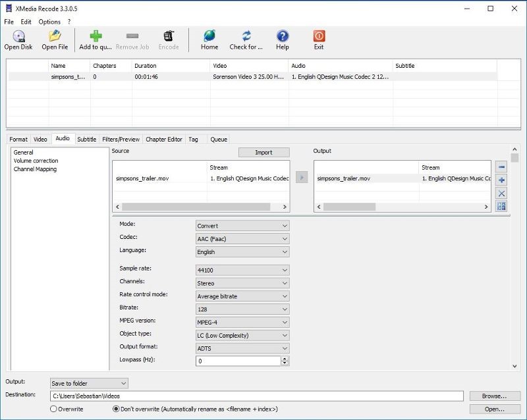Open Help from the toolbar
This screenshot has width=527, height=420.
tap(282, 38)
